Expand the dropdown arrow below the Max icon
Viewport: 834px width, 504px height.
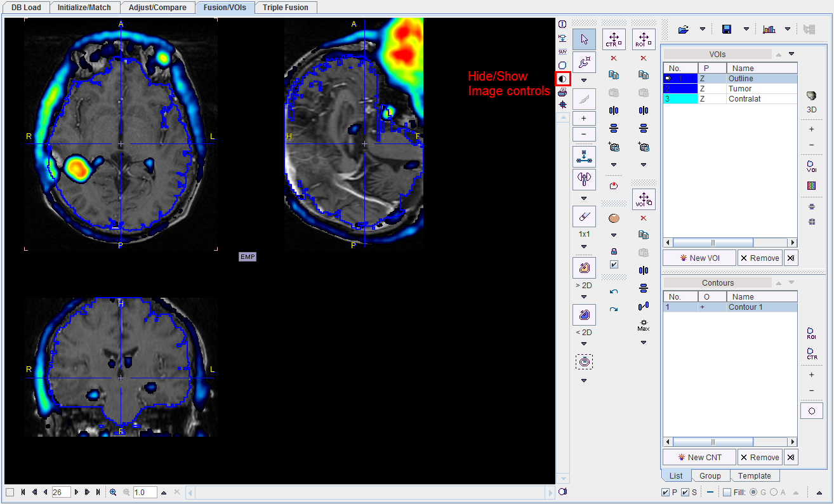tap(644, 343)
